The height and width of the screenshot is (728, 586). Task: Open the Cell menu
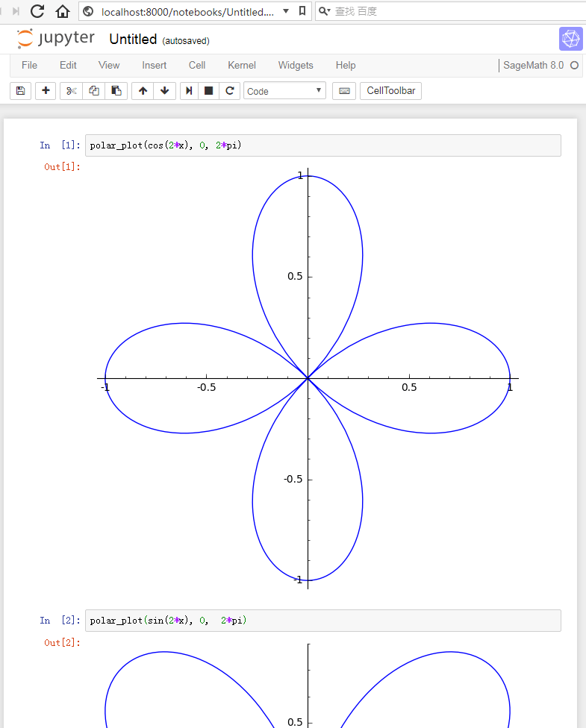point(197,66)
